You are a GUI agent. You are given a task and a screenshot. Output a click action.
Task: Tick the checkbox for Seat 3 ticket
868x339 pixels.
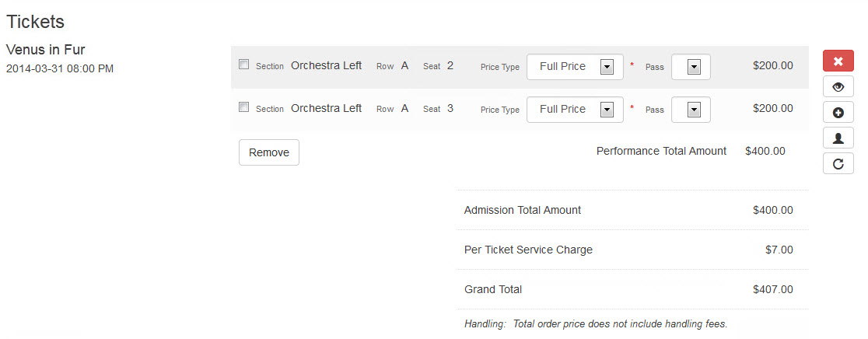[x=243, y=107]
